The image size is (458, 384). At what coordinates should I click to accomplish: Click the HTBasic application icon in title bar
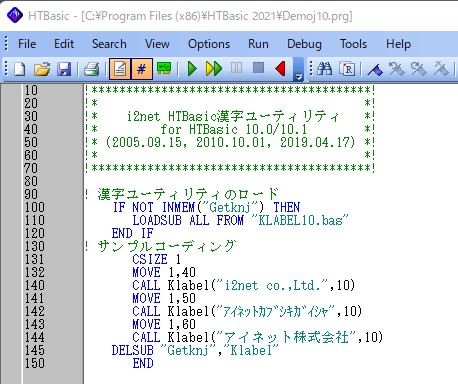(15, 15)
